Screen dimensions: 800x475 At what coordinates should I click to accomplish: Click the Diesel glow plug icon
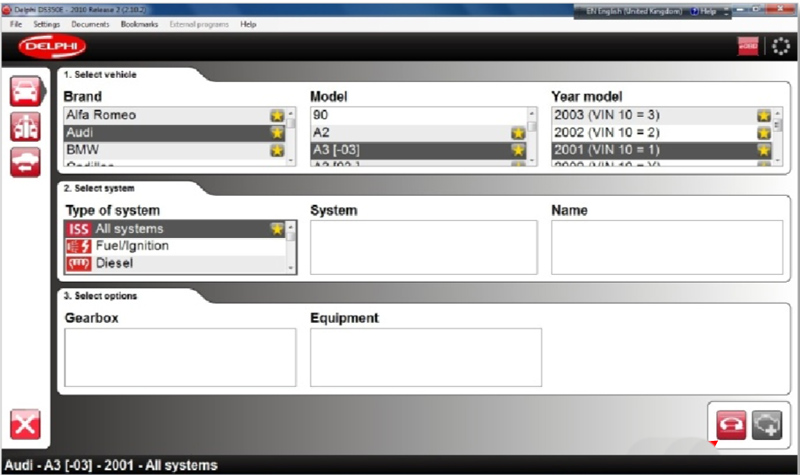[x=79, y=263]
